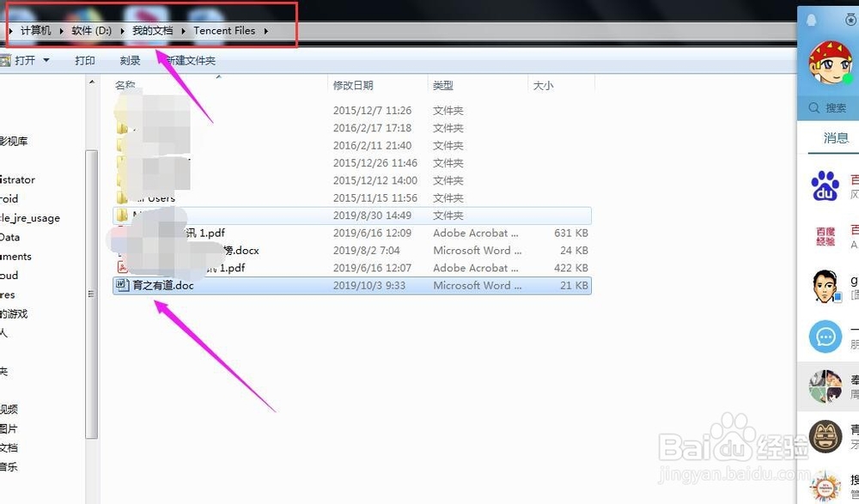This screenshot has height=504, width=859.
Task: Select cle_jre_usage in the navigation pane
Action: (29, 218)
